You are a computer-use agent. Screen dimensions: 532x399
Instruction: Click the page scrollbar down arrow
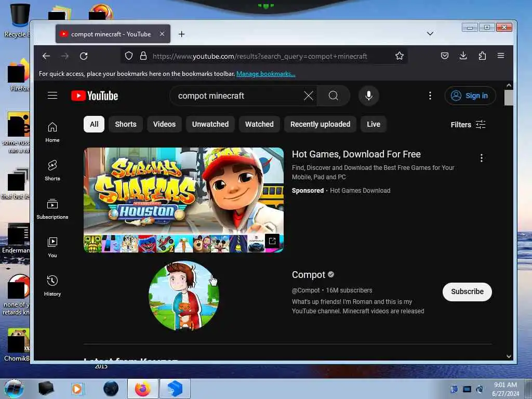pos(509,356)
